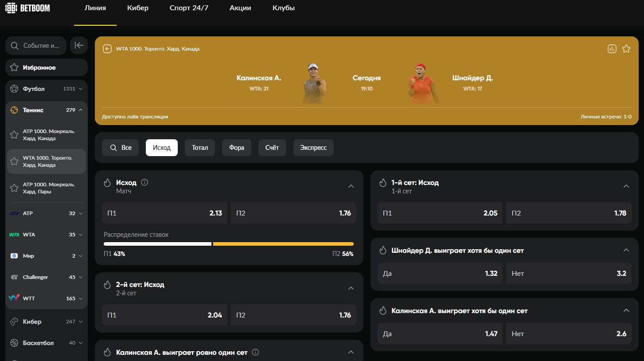The height and width of the screenshot is (361, 644).
Task: Expand the Футбол category chevron
Action: click(81, 89)
